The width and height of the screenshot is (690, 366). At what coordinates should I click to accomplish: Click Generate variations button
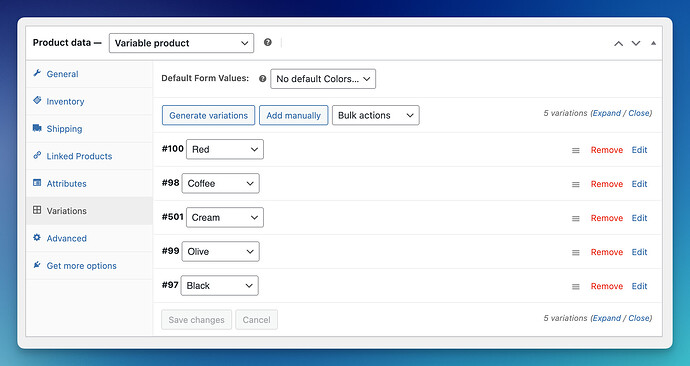[209, 115]
